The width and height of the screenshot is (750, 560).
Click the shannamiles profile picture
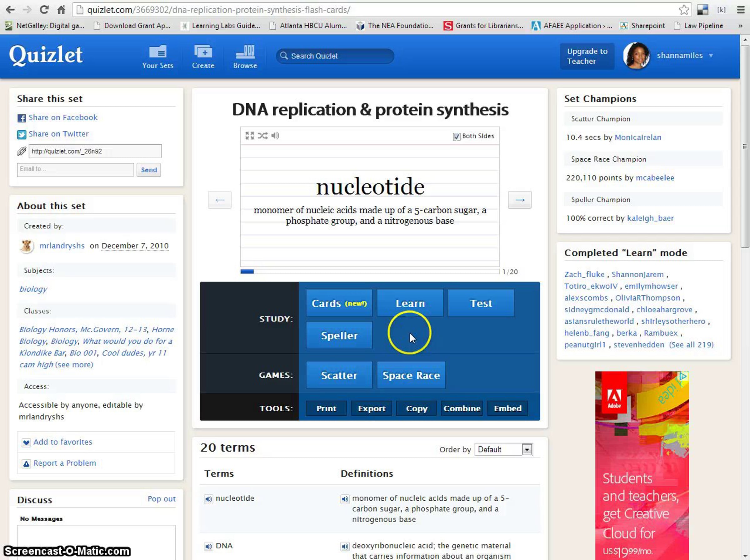pos(636,56)
